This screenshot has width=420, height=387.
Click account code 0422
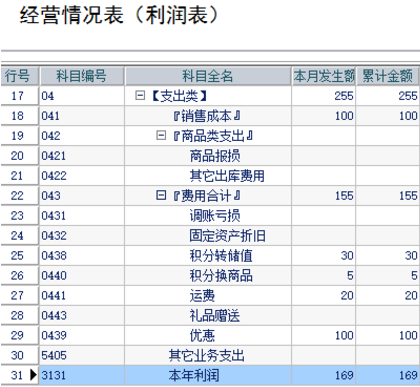[54, 176]
